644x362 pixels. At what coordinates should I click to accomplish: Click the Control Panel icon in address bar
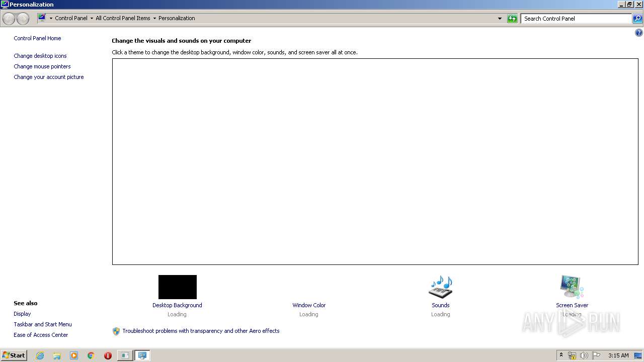(x=42, y=18)
